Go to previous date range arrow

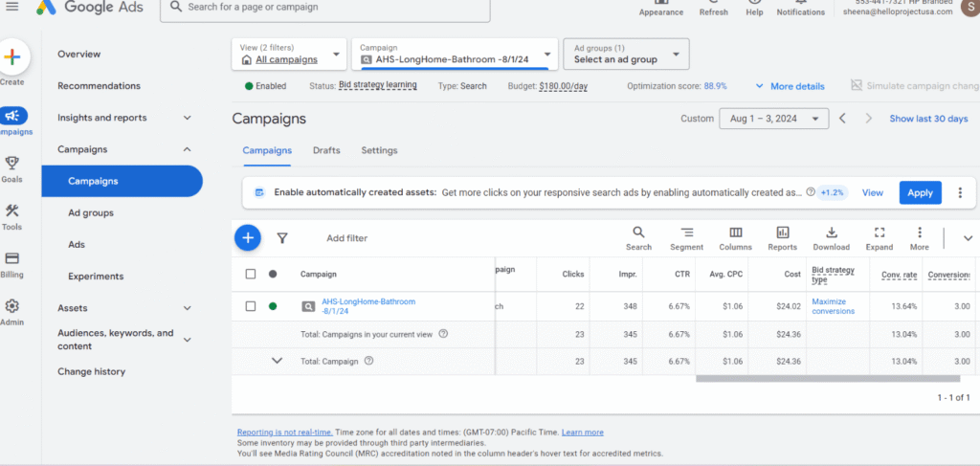(842, 118)
